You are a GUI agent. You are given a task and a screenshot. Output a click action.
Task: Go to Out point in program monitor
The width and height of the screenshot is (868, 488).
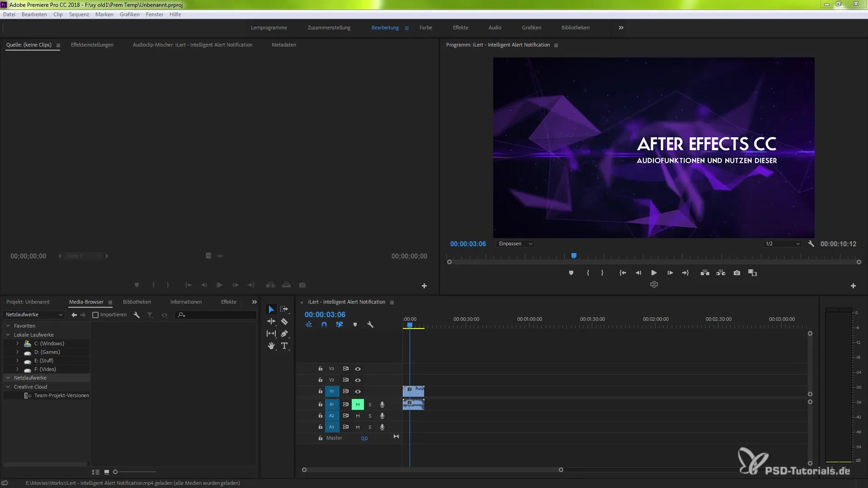[x=685, y=273]
